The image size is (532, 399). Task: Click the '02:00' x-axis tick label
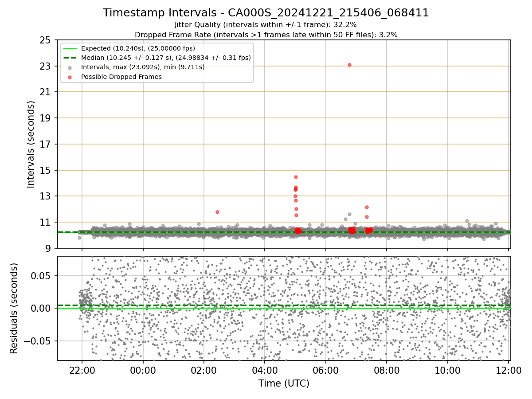[x=204, y=370]
